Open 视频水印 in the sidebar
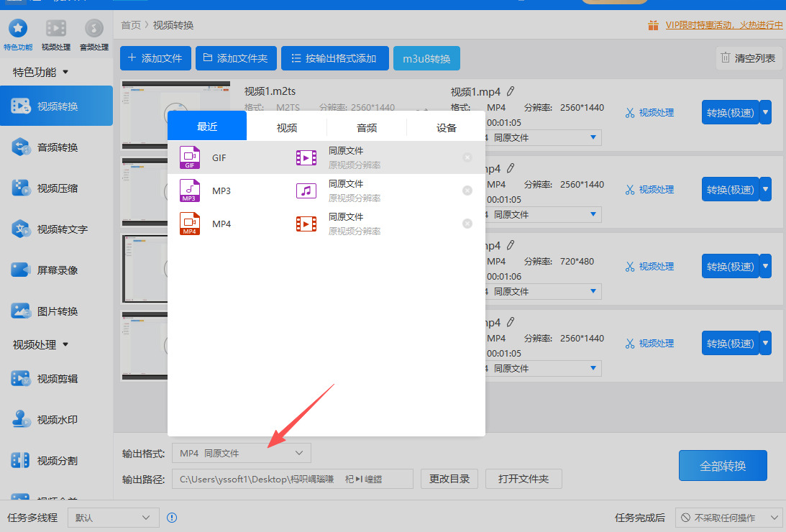 tap(56, 420)
